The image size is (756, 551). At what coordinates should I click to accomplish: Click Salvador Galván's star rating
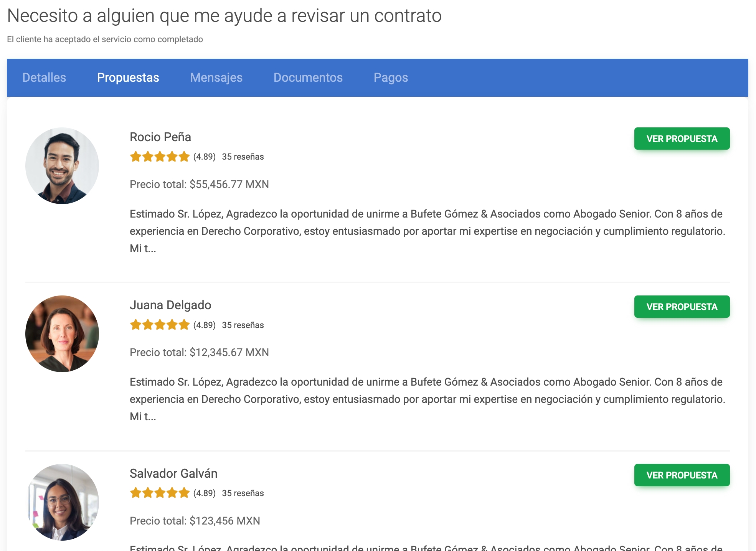point(160,493)
